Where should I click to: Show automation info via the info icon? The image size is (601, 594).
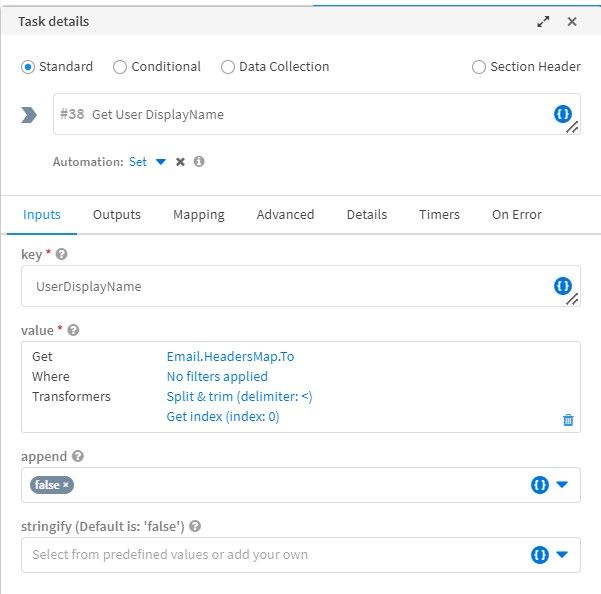(199, 162)
